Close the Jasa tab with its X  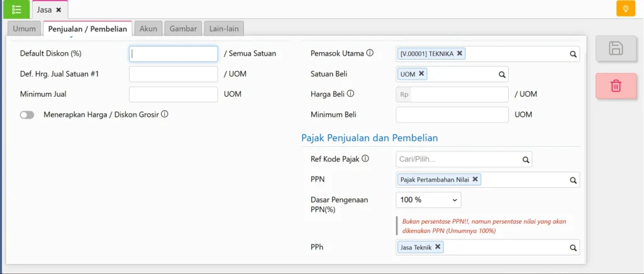point(58,9)
